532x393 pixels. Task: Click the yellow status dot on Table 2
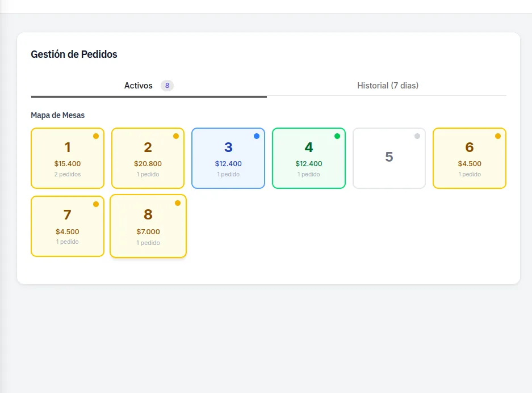(177, 136)
